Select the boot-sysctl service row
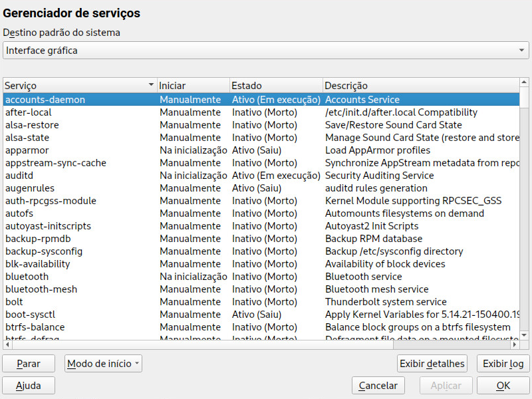Image resolution: width=532 pixels, height=399 pixels. [x=261, y=315]
